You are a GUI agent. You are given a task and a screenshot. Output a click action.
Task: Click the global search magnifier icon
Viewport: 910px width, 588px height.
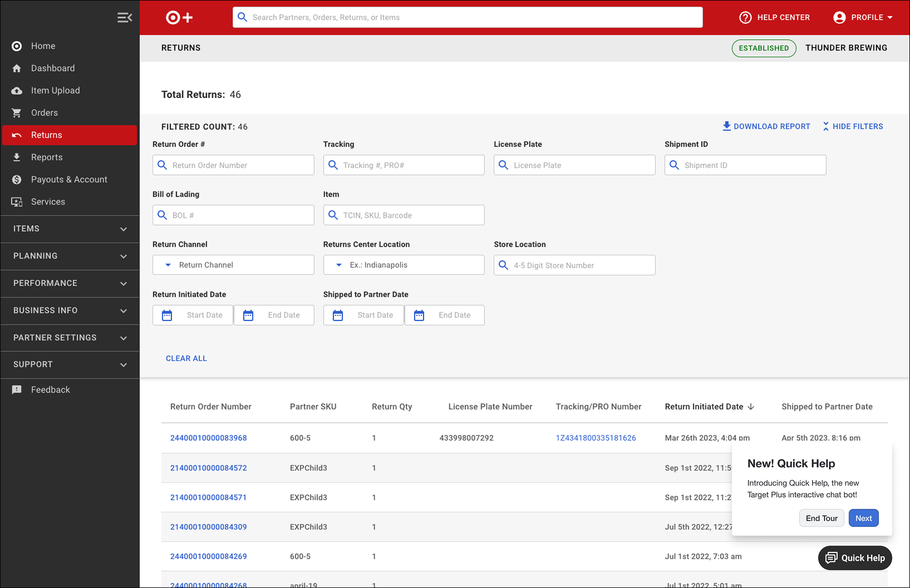point(242,18)
